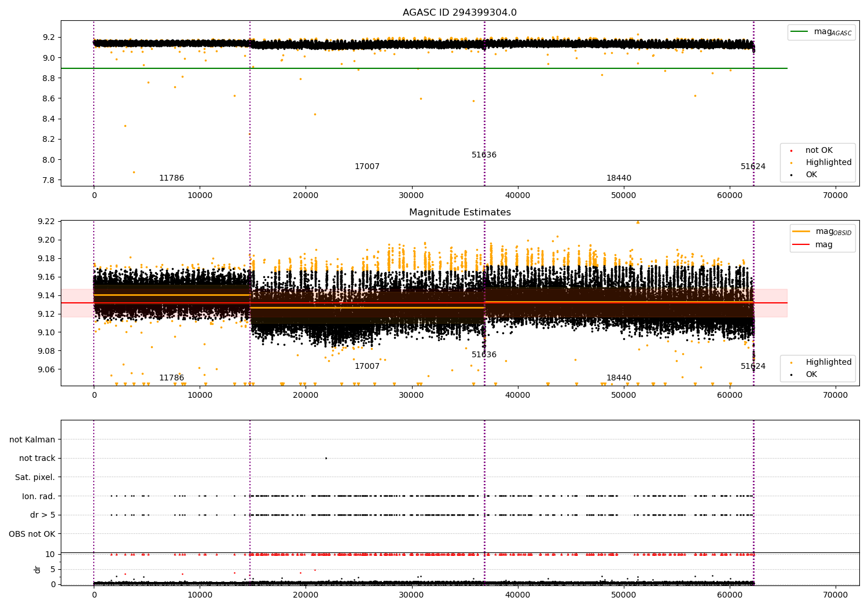868x608 pixels.
Task: Click x-axis tick 70000 under the dr plot
Action: (836, 595)
